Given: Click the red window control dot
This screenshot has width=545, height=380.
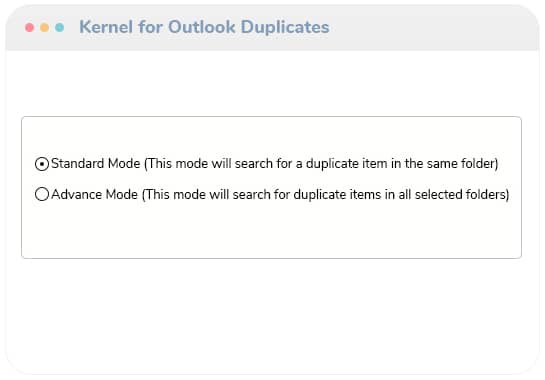Looking at the screenshot, I should click(30, 27).
